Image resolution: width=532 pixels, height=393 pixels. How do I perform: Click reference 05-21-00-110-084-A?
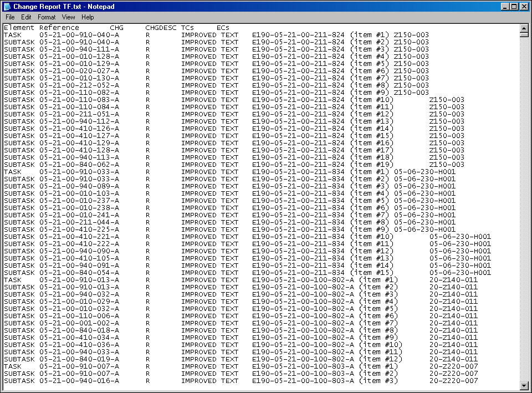[x=79, y=107]
